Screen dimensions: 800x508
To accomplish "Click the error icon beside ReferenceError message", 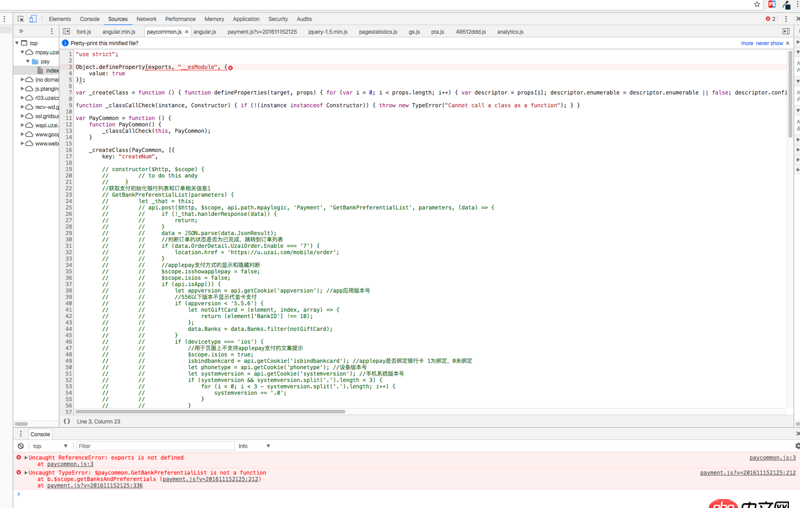I will [x=19, y=458].
